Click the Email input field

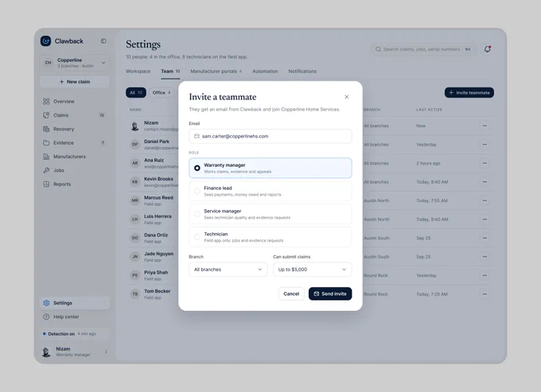click(x=270, y=136)
